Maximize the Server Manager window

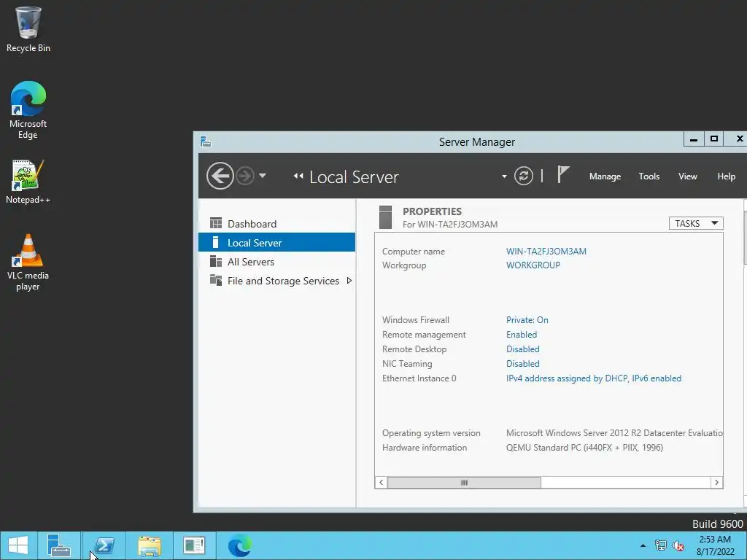[x=713, y=139]
